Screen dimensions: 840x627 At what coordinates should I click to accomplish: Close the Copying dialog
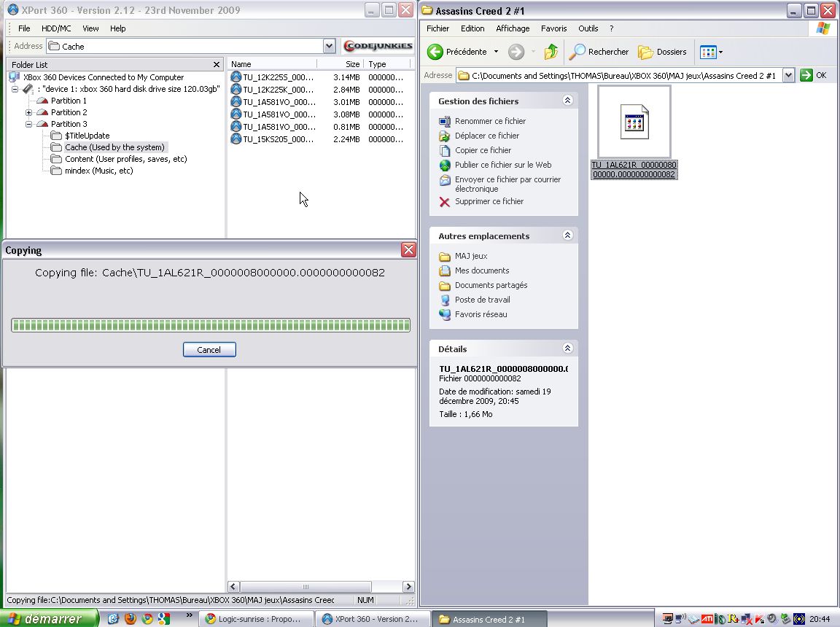(x=408, y=249)
